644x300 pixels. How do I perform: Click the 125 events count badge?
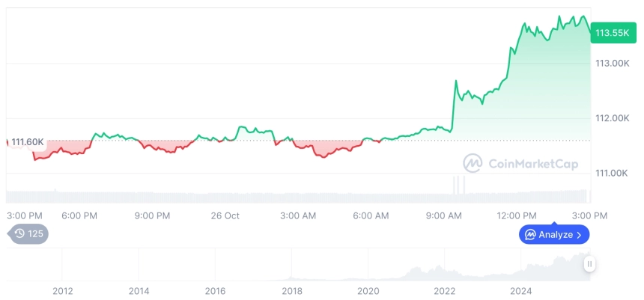(x=35, y=234)
